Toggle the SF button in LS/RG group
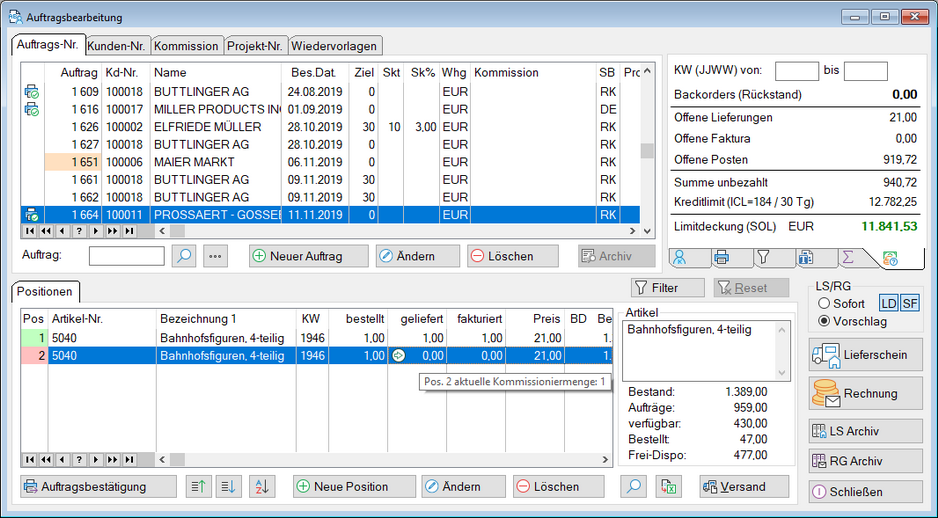938x518 pixels. tap(910, 303)
